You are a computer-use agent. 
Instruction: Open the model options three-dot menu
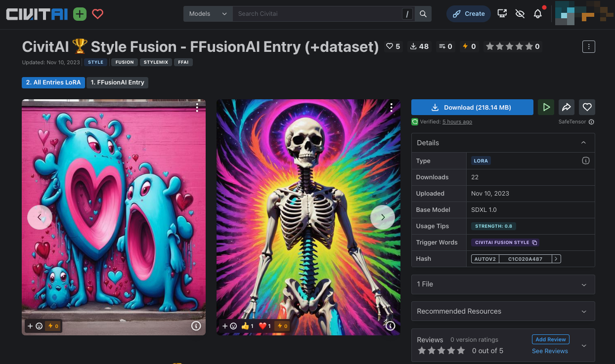588,47
